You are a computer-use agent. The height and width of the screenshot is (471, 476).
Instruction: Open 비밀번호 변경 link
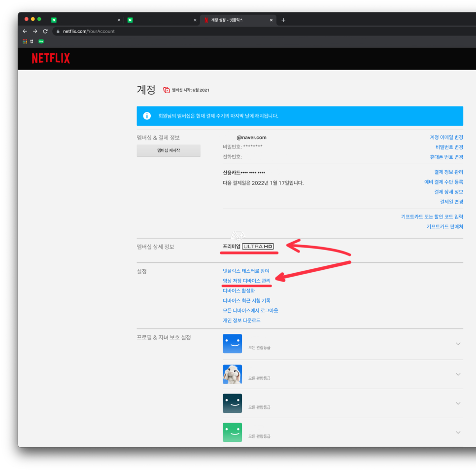(x=449, y=147)
